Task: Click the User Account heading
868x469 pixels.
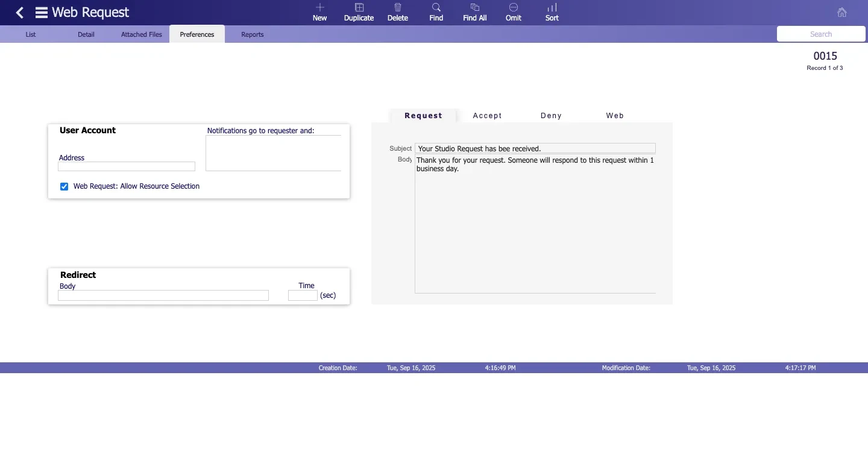Action: 87,130
